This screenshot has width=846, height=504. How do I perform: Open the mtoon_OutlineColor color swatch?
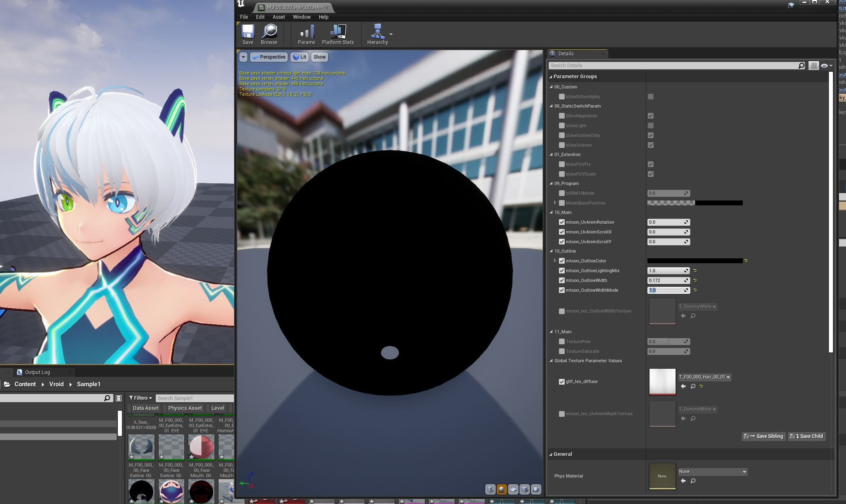pos(695,261)
